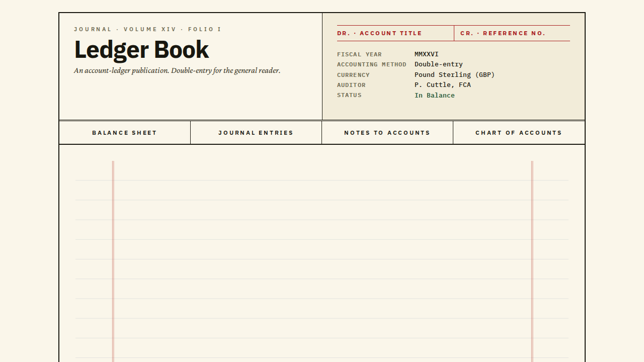Select Notes to Accounts tab
This screenshot has width=644, height=362.
(387, 133)
